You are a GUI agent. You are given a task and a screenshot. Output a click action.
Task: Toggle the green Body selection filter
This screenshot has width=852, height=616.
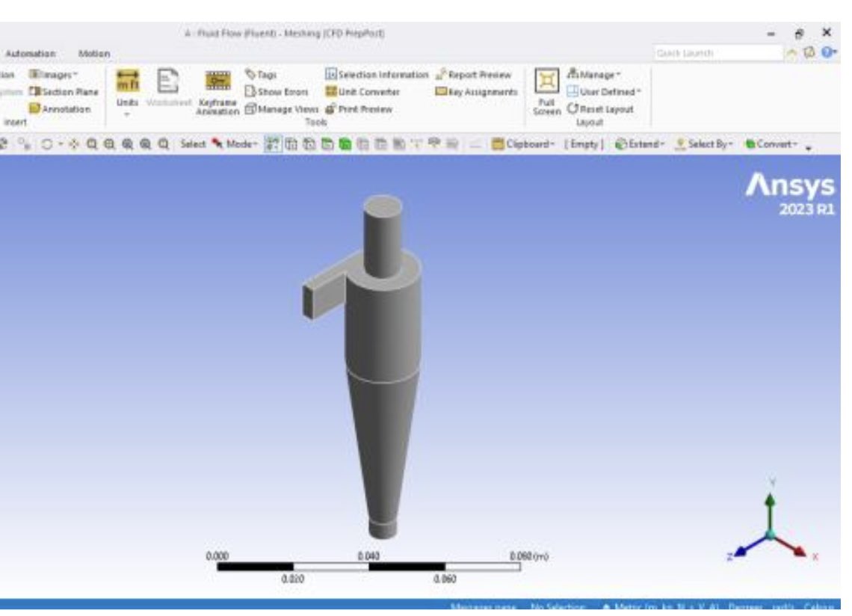[345, 144]
